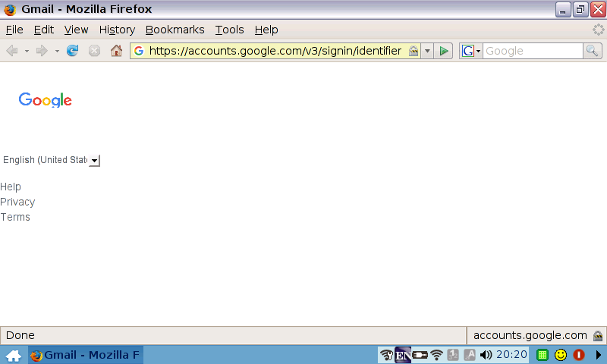607x364 pixels.
Task: Open the Edit menu
Action: pos(44,30)
